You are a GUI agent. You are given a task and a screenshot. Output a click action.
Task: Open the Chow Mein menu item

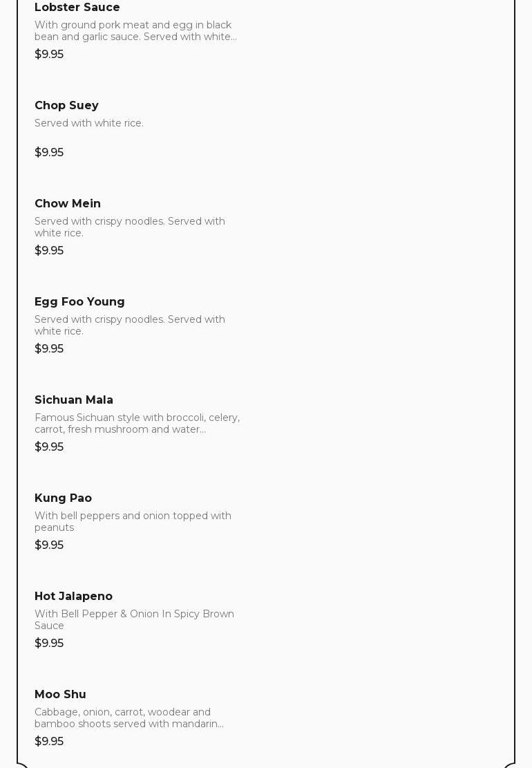coord(68,204)
